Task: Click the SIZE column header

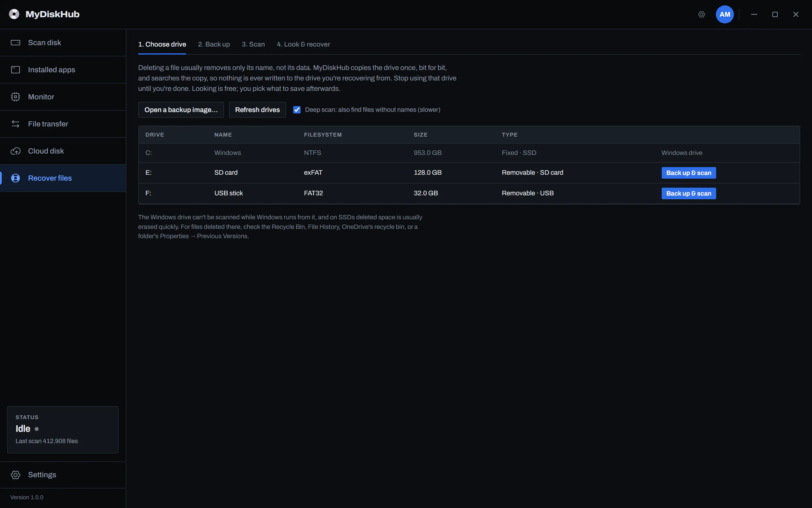Action: click(421, 135)
